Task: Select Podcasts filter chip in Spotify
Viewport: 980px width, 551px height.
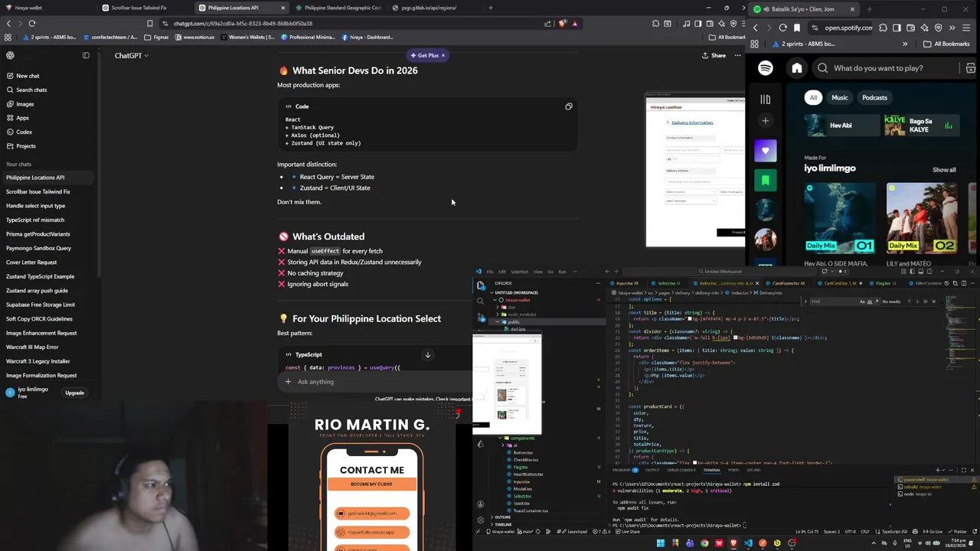Action: coord(874,97)
